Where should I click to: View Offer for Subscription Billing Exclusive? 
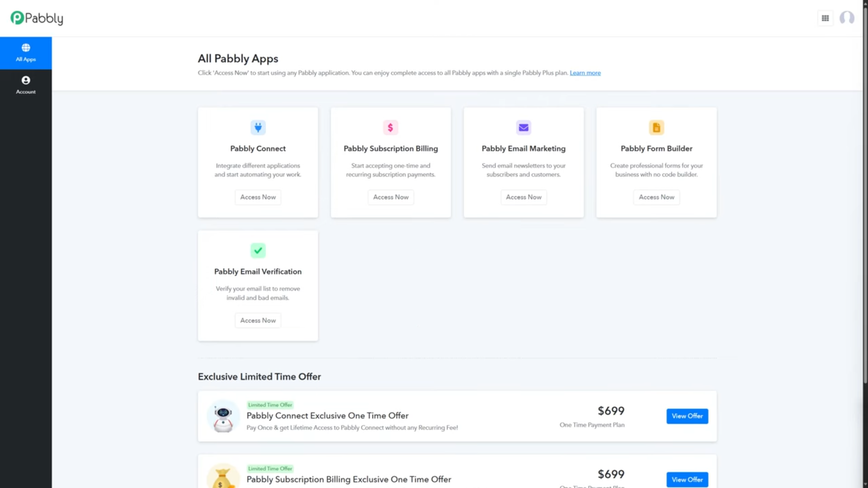[687, 479]
